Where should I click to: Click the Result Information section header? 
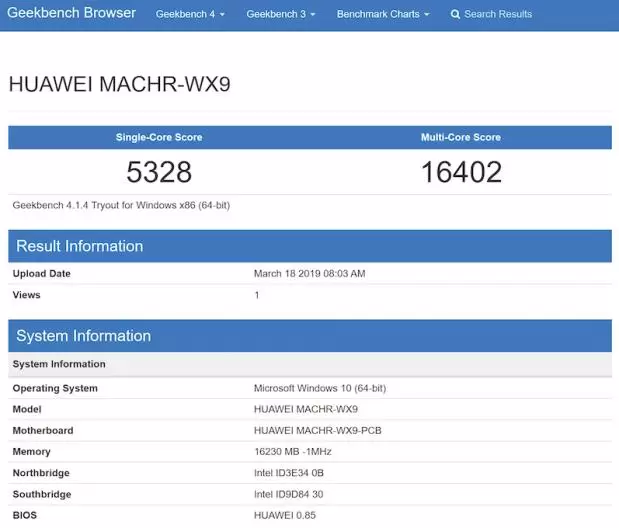(80, 246)
